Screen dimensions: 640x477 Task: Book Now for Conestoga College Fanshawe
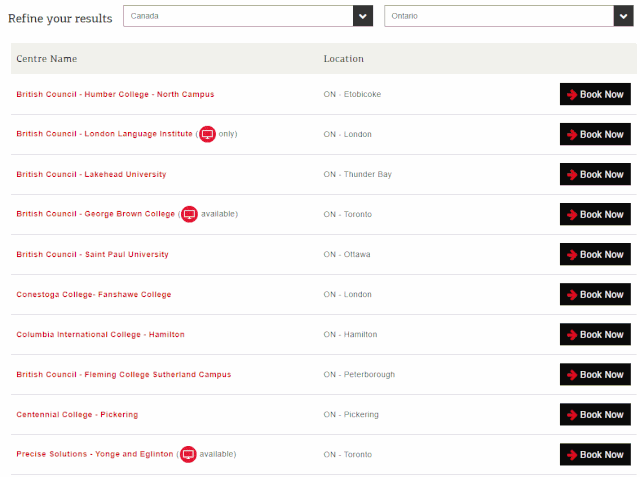(595, 294)
